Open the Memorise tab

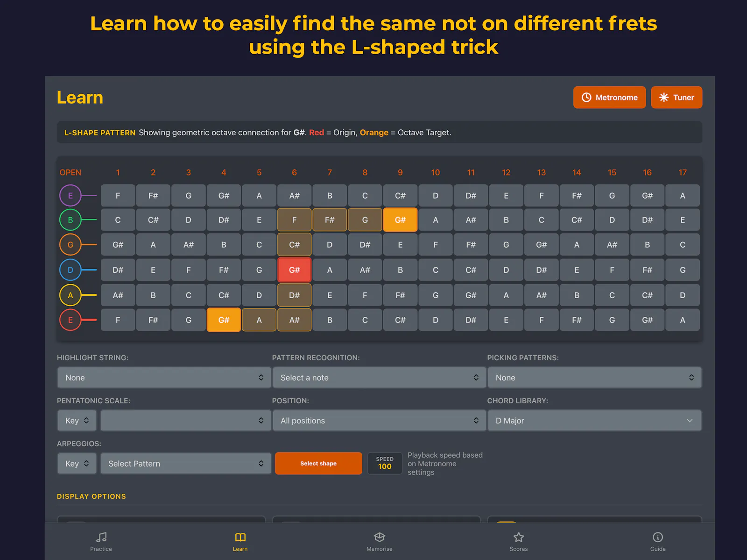coord(380,542)
